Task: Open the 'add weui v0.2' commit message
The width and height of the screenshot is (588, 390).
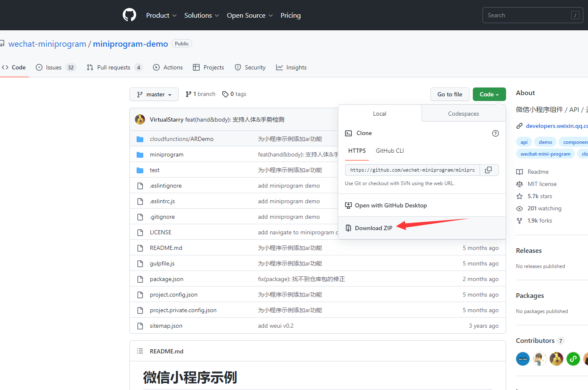Action: [276, 326]
